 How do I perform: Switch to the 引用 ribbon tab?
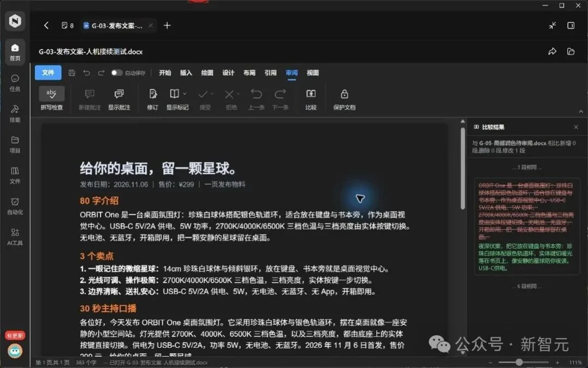(x=271, y=73)
